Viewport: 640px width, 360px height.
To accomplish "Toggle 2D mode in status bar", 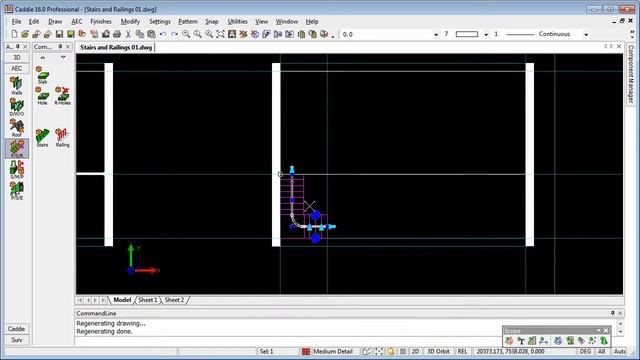I will (x=415, y=351).
